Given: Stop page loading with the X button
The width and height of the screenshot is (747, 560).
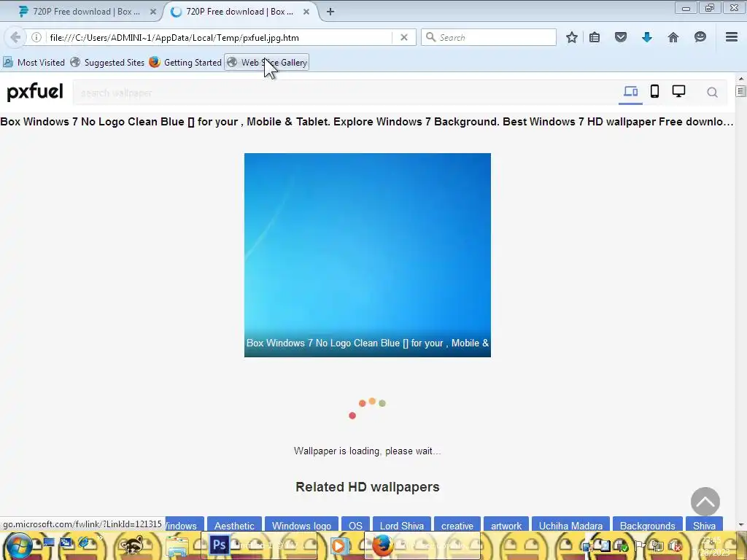Looking at the screenshot, I should point(404,37).
